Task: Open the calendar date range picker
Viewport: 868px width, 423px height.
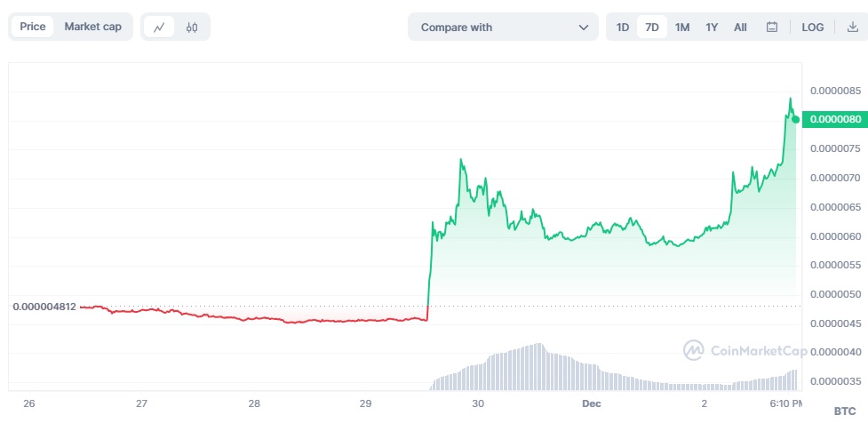Action: [772, 28]
